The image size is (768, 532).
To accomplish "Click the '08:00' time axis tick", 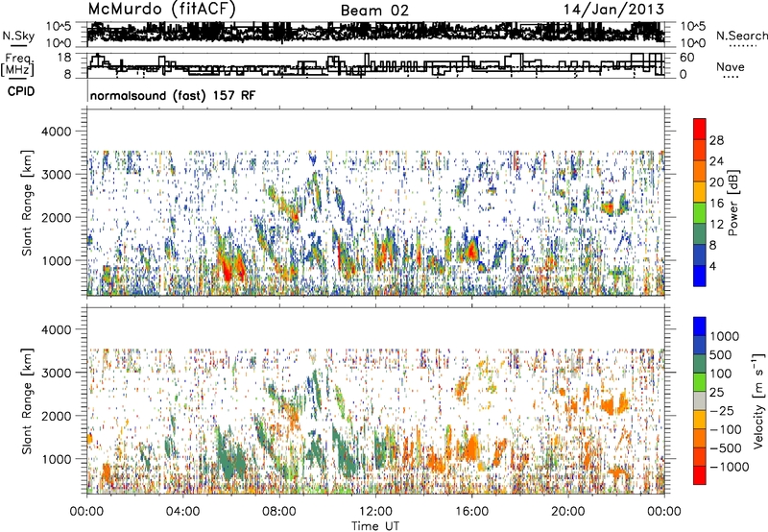I will (x=279, y=512).
